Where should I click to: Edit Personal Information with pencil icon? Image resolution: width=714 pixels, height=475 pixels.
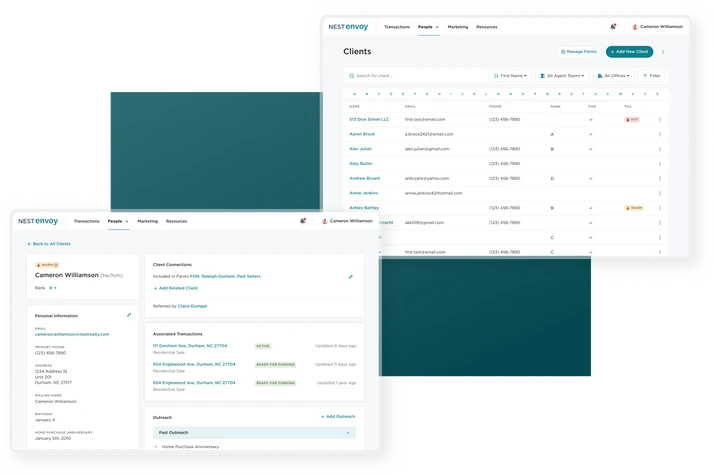tap(129, 315)
